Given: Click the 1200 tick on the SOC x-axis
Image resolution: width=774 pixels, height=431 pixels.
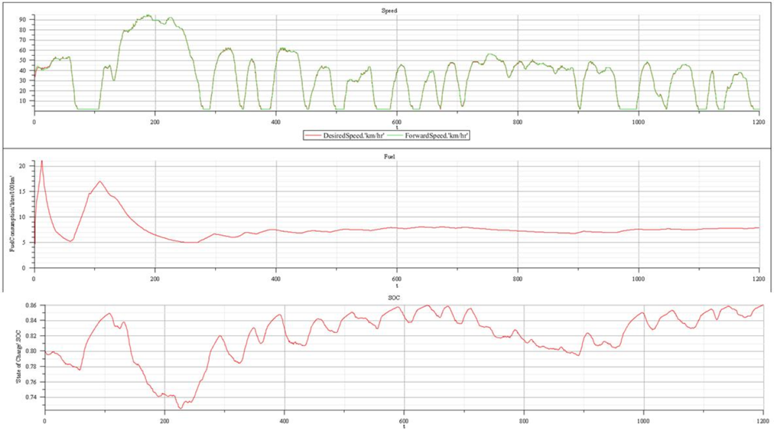Looking at the screenshot, I should tap(762, 419).
